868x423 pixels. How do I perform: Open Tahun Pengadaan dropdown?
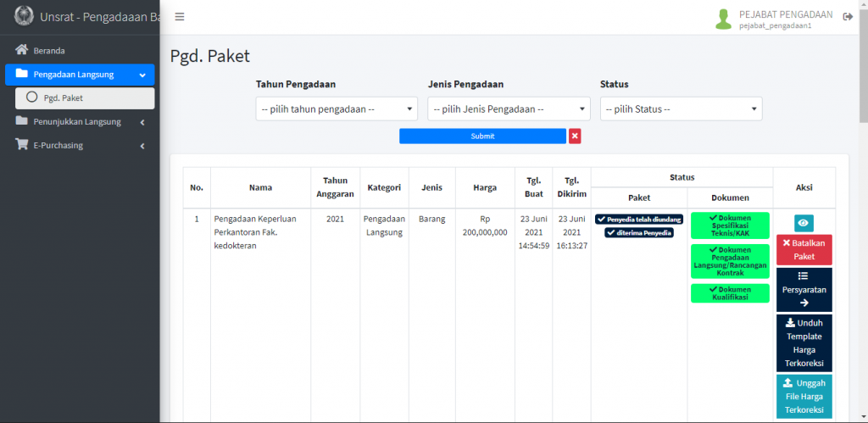point(337,109)
